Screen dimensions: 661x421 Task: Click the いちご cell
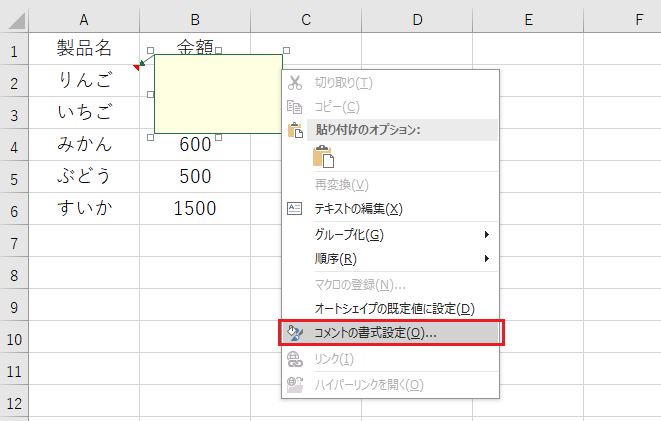[x=84, y=113]
